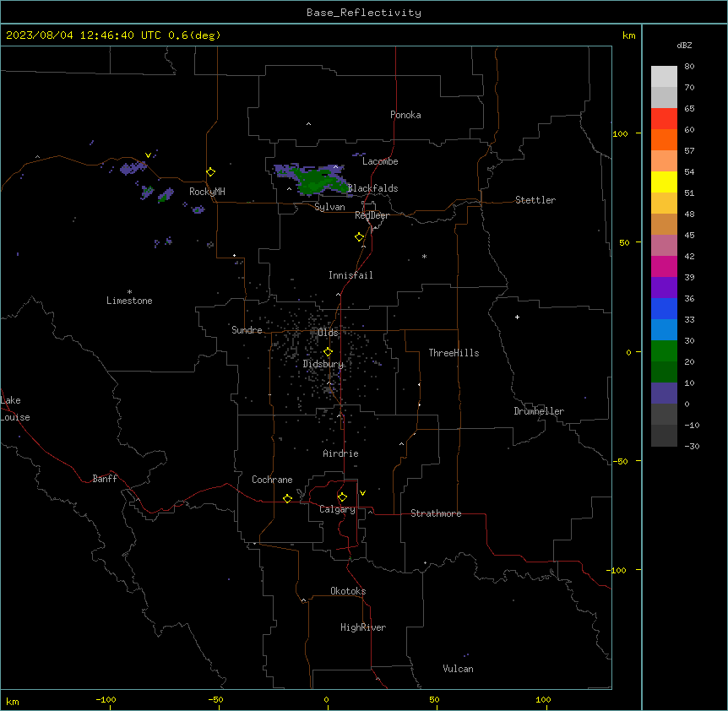Image resolution: width=728 pixels, height=711 pixels.
Task: Click the white plus marker north of Drumheller
Action: (517, 317)
